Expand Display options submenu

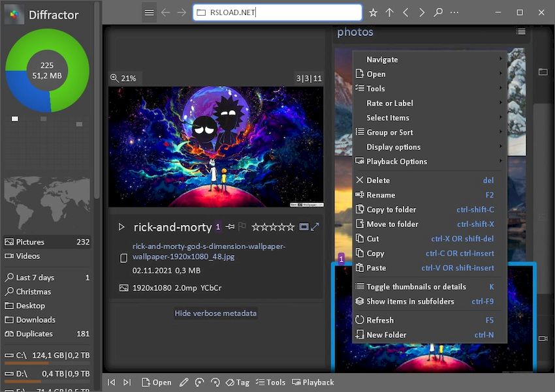click(430, 147)
